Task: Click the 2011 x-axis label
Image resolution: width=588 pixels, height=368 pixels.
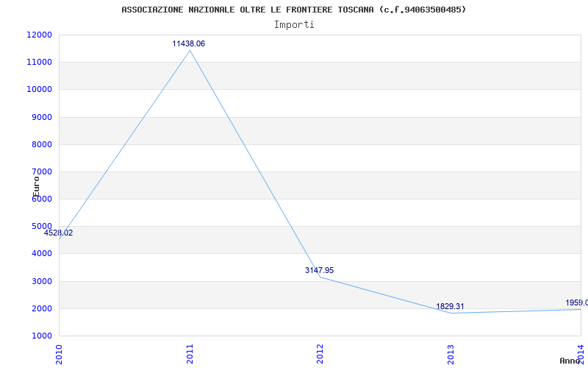Action: coord(190,354)
